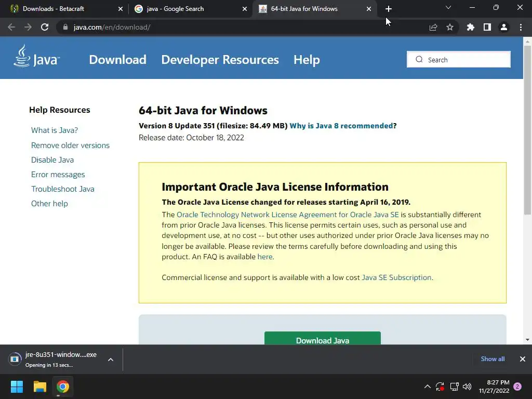The height and width of the screenshot is (399, 532).
Task: Click the search magnifier icon
Action: click(x=419, y=59)
